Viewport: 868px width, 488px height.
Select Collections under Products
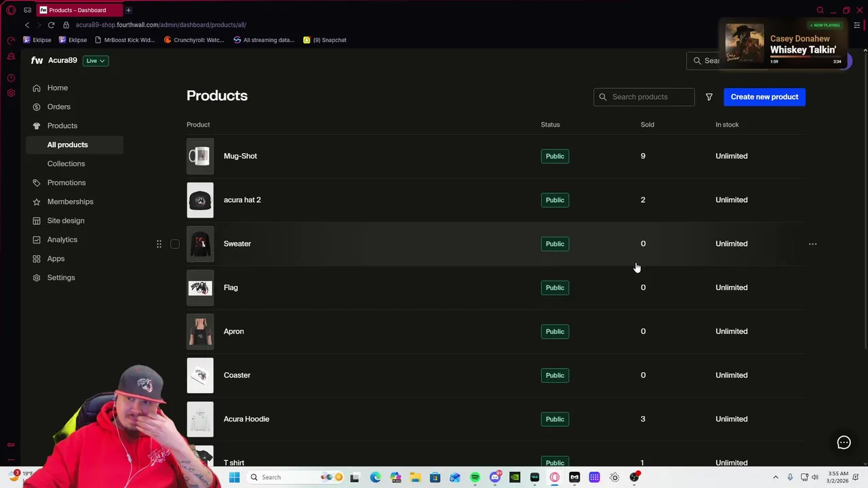(66, 163)
